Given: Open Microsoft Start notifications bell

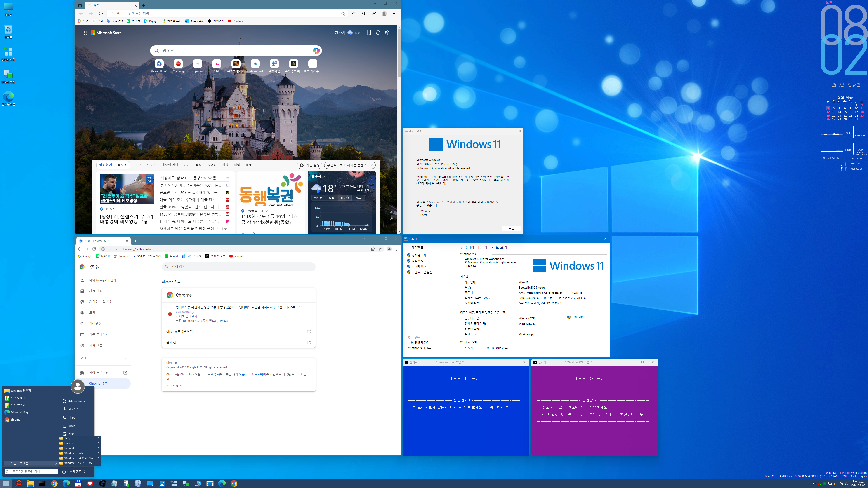Looking at the screenshot, I should pos(378,33).
